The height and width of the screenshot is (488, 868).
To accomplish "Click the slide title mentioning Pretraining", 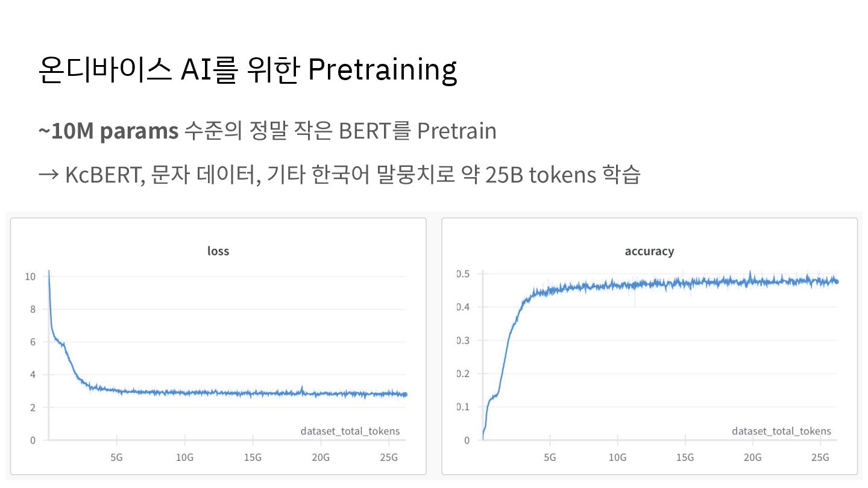I will click(x=247, y=70).
